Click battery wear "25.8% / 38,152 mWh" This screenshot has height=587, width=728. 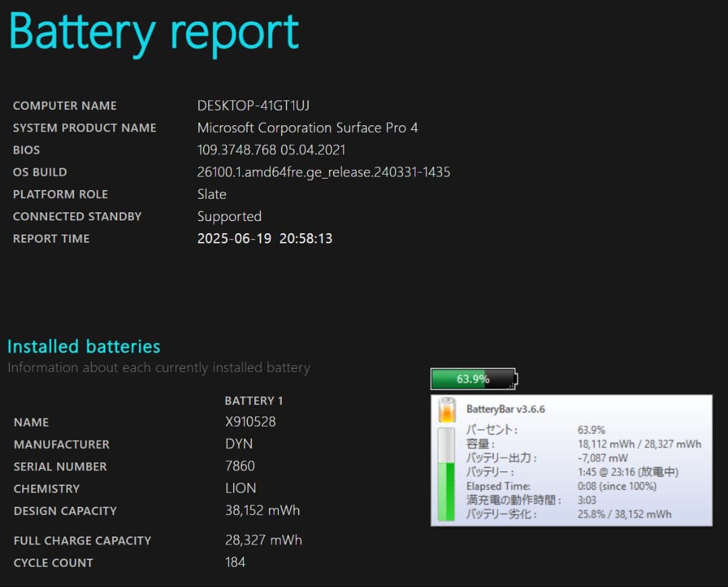point(624,514)
